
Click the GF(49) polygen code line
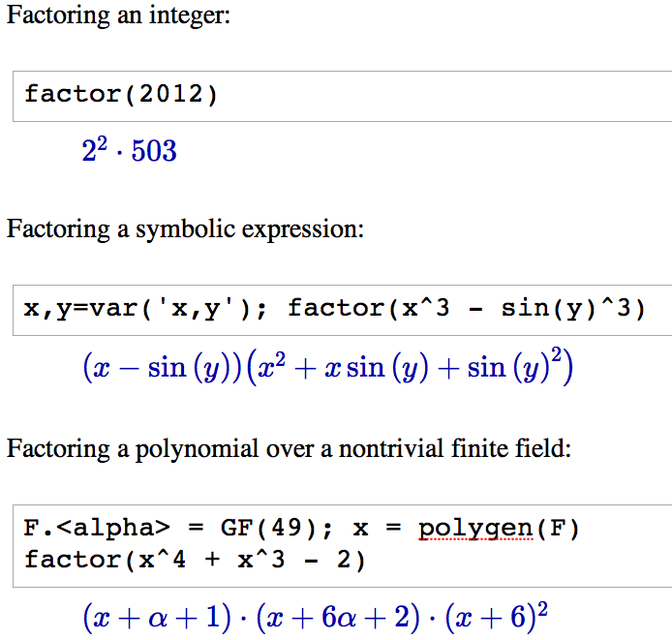(301, 529)
